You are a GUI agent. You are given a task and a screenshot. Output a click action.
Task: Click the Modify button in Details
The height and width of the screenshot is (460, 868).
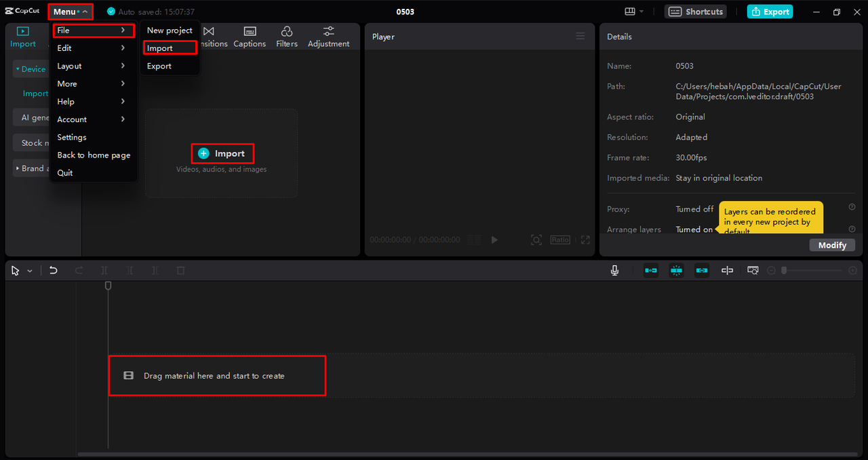coord(832,245)
